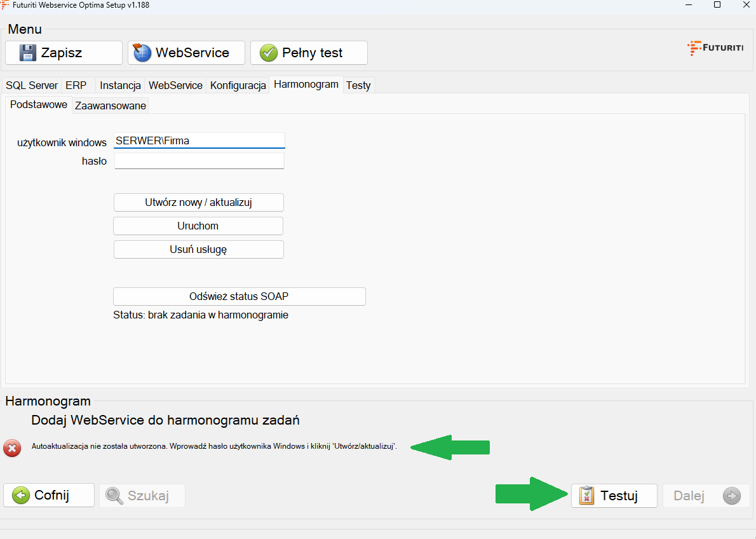The height and width of the screenshot is (539, 756).
Task: Focus the hasło password field
Action: (199, 161)
